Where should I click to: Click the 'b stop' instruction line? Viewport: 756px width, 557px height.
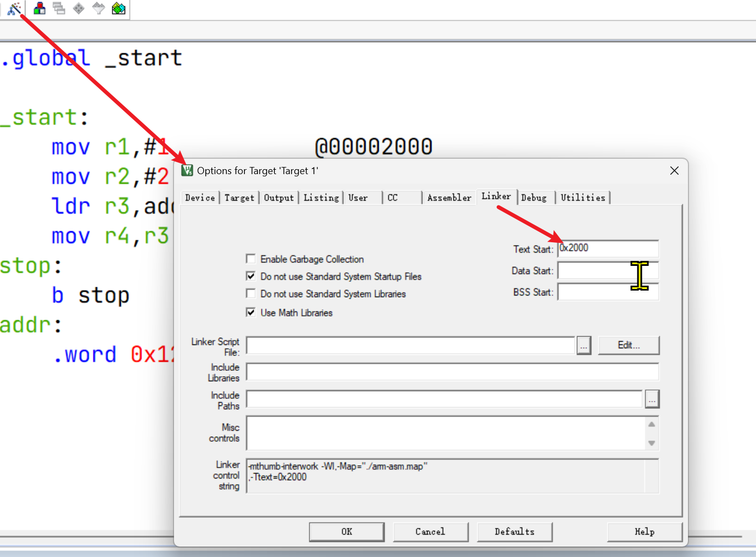click(x=91, y=296)
